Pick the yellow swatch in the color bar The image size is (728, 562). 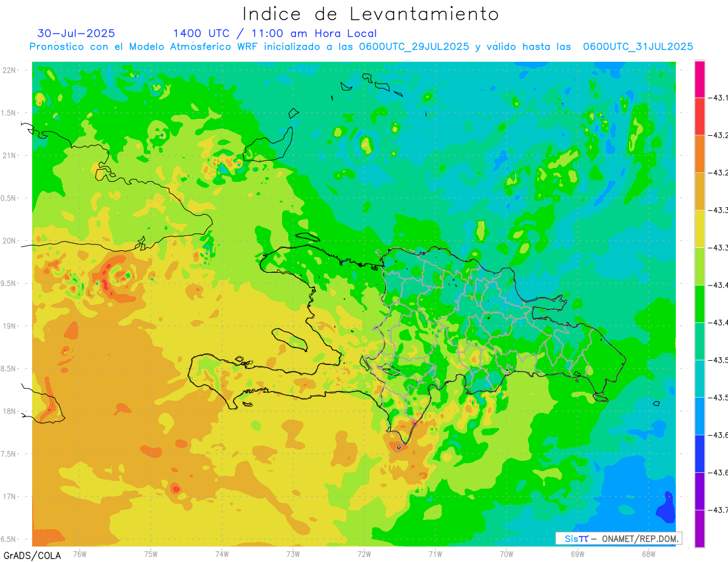[699, 229]
